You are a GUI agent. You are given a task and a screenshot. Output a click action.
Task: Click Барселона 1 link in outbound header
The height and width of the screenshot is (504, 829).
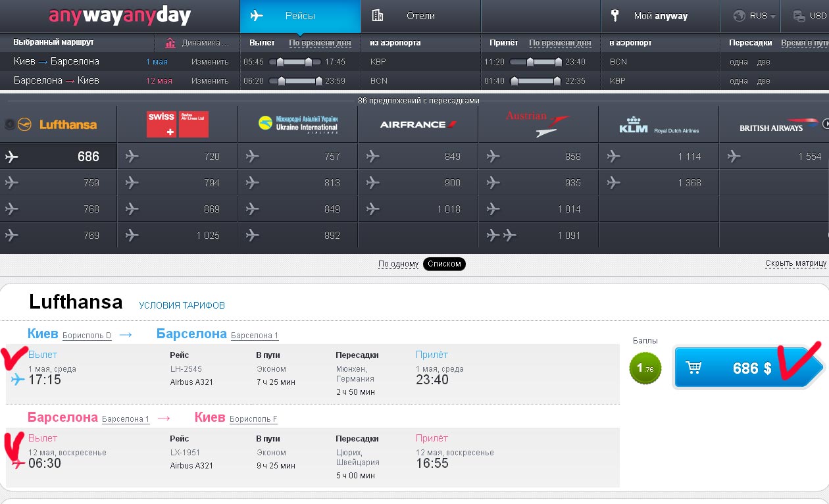(255, 336)
